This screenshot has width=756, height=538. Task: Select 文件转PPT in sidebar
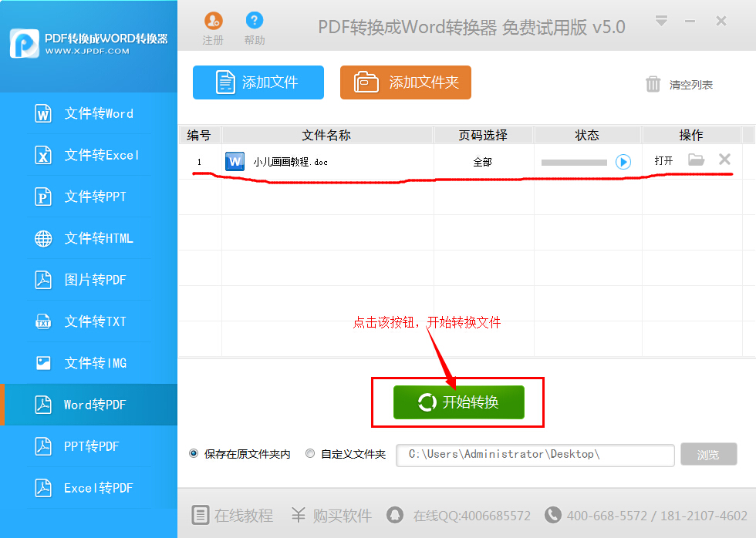coord(89,197)
